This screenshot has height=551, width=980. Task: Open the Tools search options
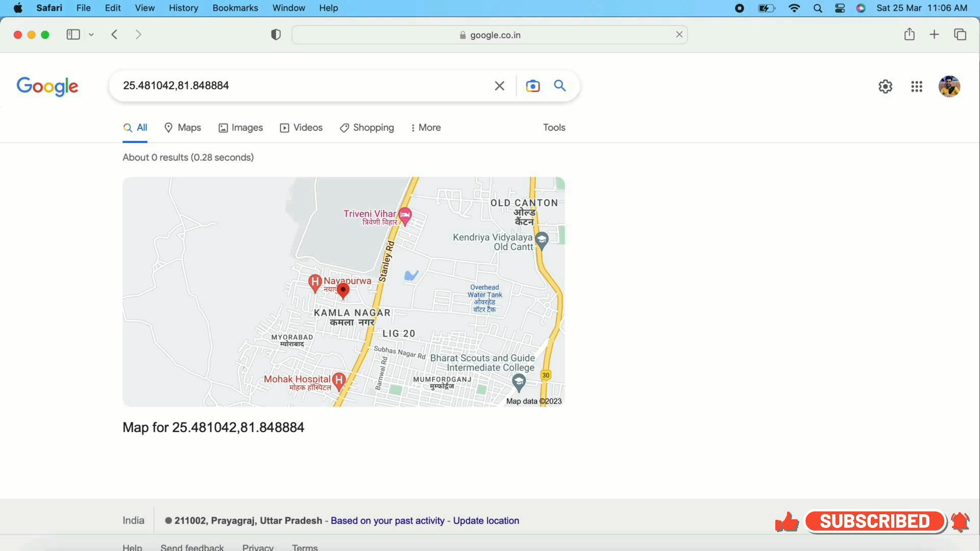[554, 128]
